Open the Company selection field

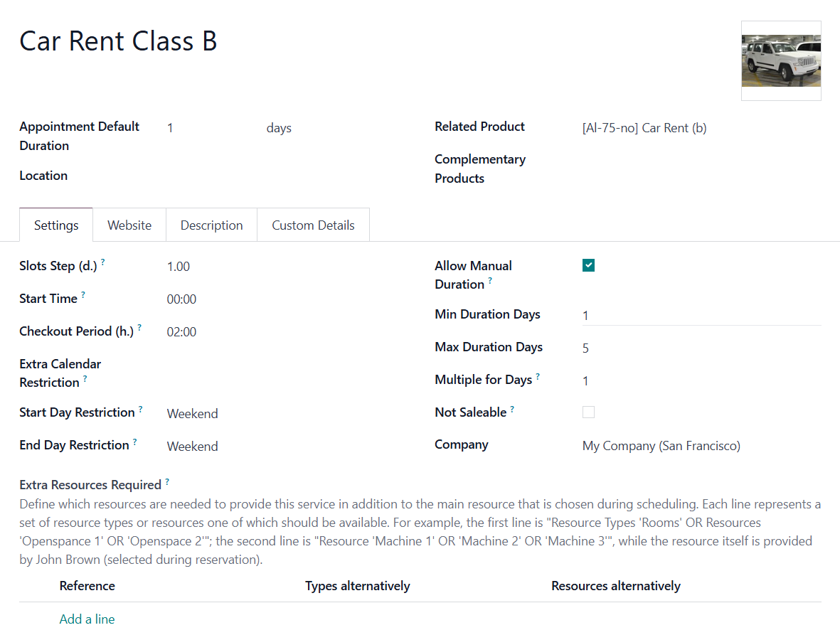click(x=701, y=445)
